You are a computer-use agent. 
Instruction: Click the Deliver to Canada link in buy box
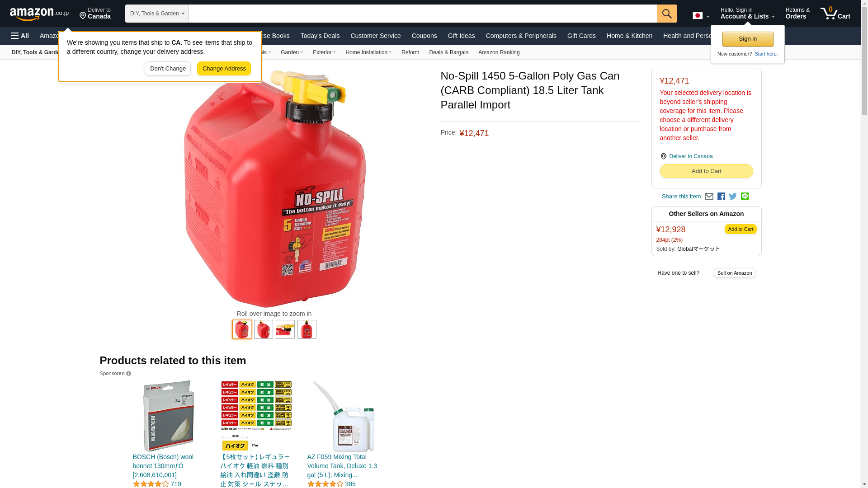click(691, 156)
